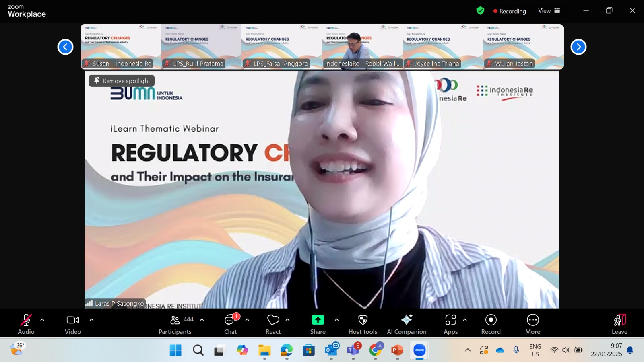Open Copilot from the taskbar
The height and width of the screenshot is (362, 644).
pos(242,350)
